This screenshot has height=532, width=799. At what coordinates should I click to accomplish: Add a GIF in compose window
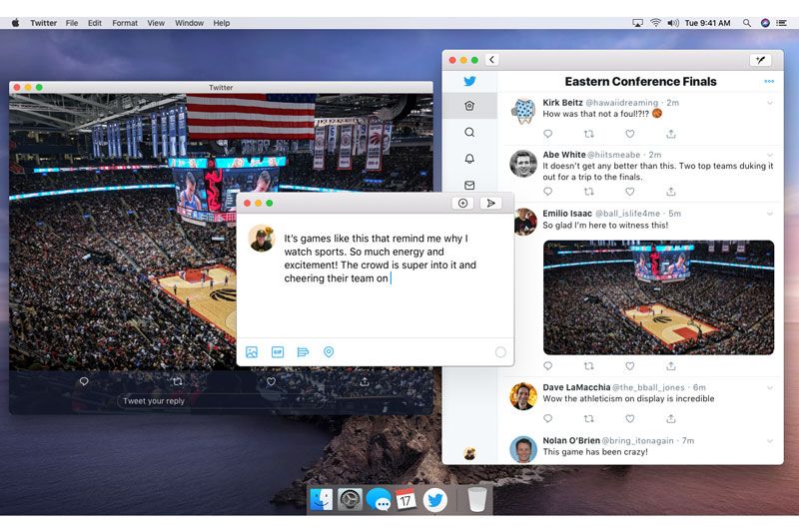point(278,351)
